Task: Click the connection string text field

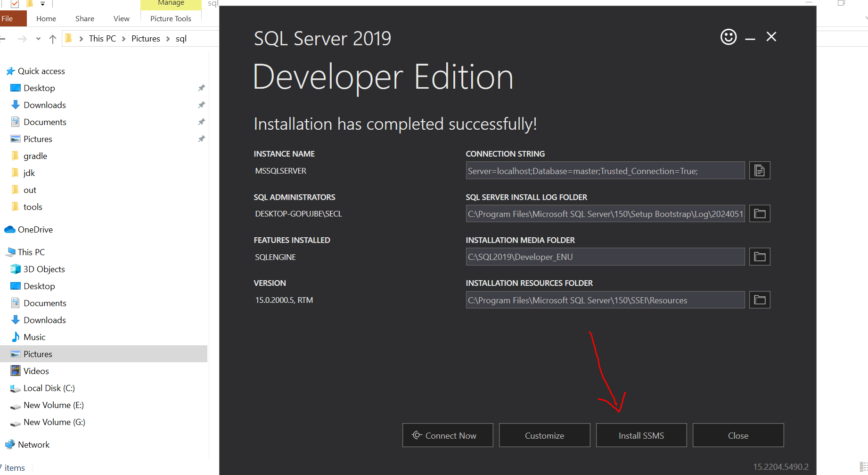Action: (605, 171)
